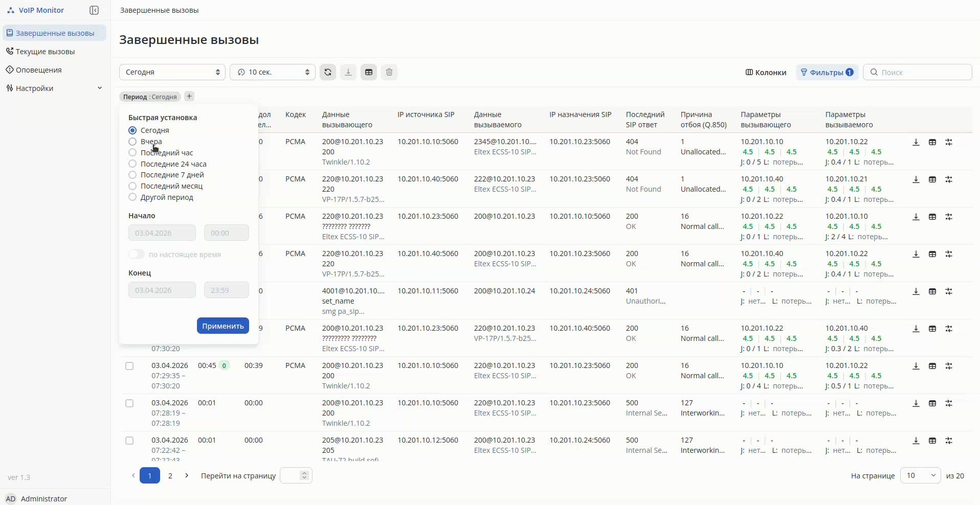Open the "10 сек." refresh interval dropdown
This screenshot has height=505, width=980.
click(x=273, y=72)
